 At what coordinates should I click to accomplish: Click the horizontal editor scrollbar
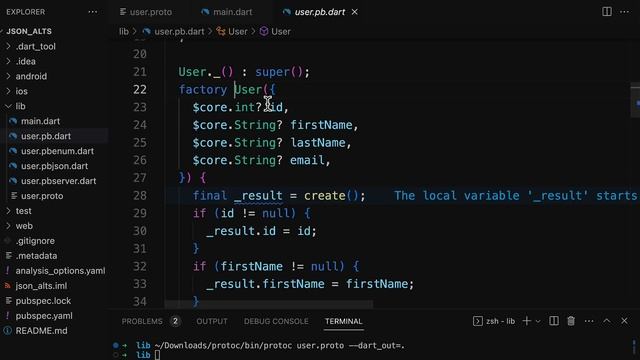coord(269,304)
